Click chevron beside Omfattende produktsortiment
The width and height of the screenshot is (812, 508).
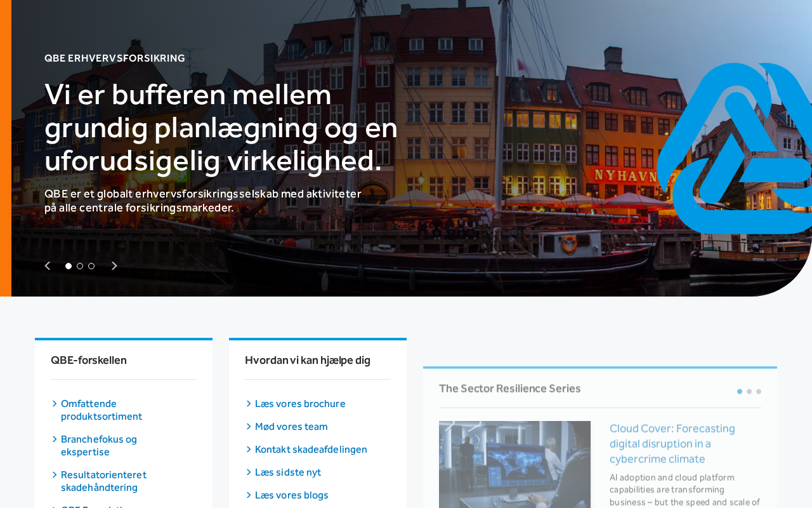pos(55,404)
